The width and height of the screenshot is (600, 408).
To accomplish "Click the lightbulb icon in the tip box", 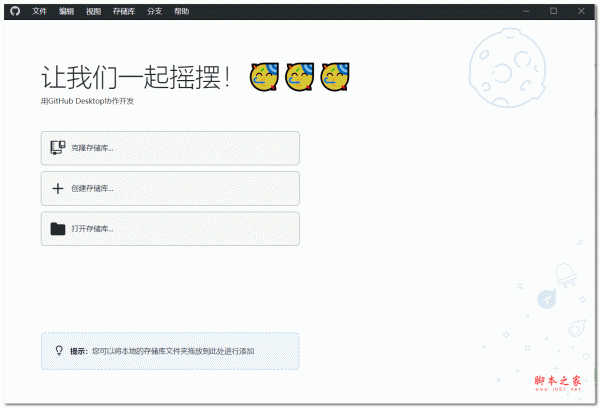I will 59,351.
